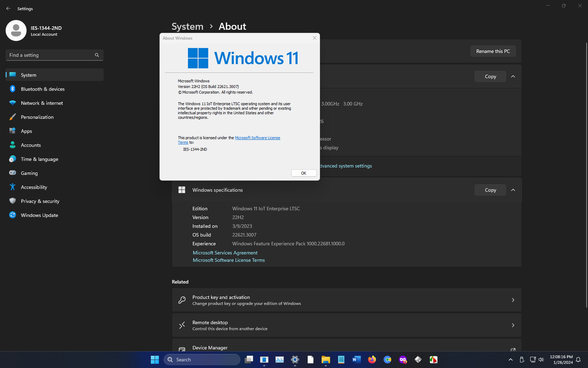This screenshot has width=588, height=368.
Task: Open the Apps settings page
Action: 55,131
